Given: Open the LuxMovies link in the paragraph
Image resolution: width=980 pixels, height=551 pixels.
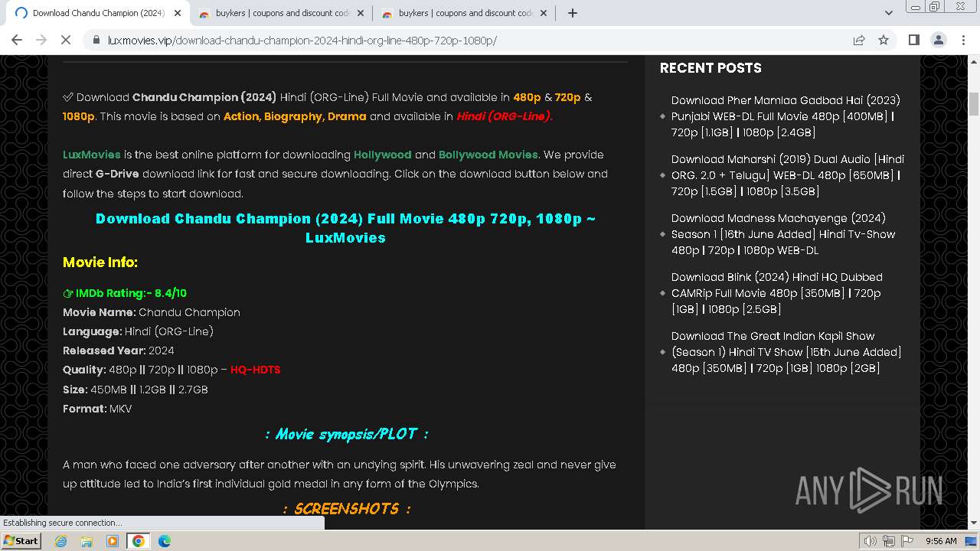Looking at the screenshot, I should [92, 155].
